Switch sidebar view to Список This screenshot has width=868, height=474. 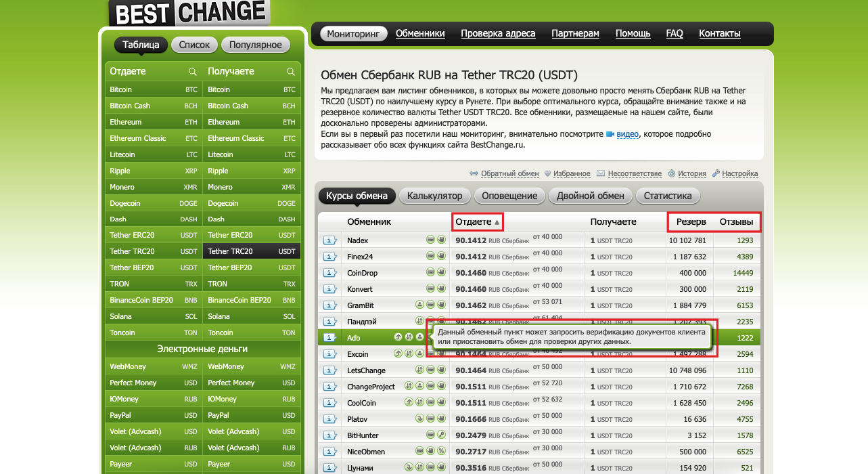coord(195,45)
